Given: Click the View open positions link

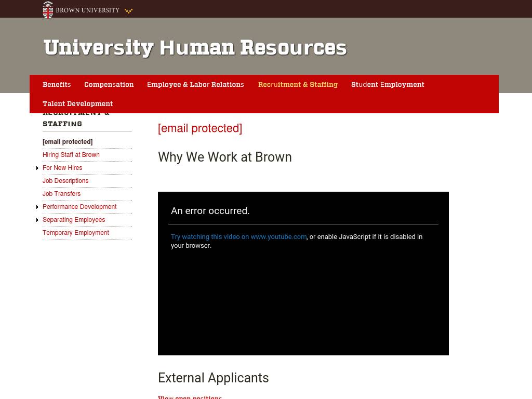Looking at the screenshot, I should pyautogui.click(x=190, y=397).
